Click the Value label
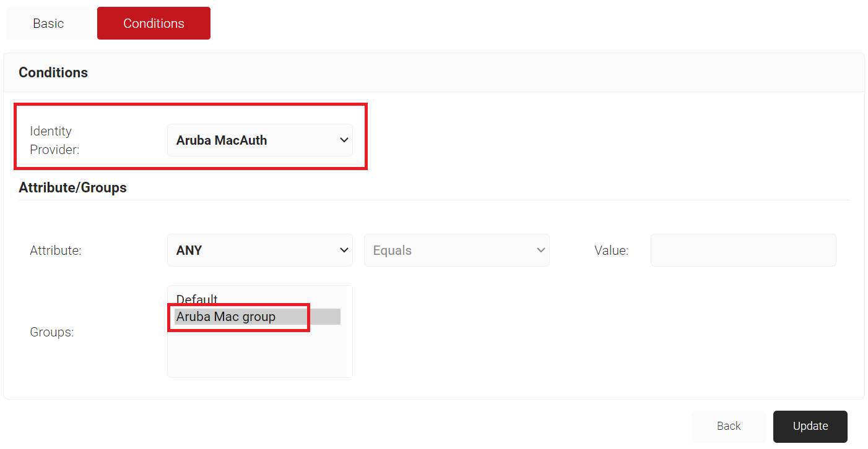 click(612, 250)
